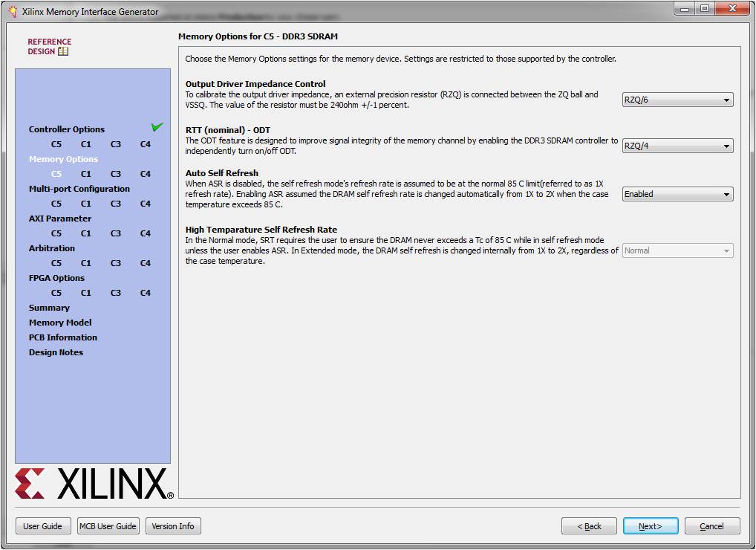Screen dimensions: 756x550
Task: Select C5 under Multi-port Configuration
Action: (x=56, y=204)
